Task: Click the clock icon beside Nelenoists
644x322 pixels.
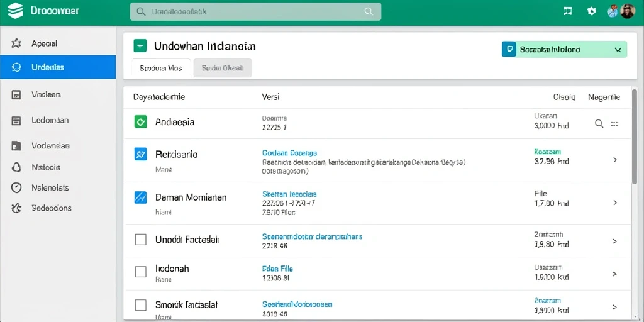Action: [16, 187]
